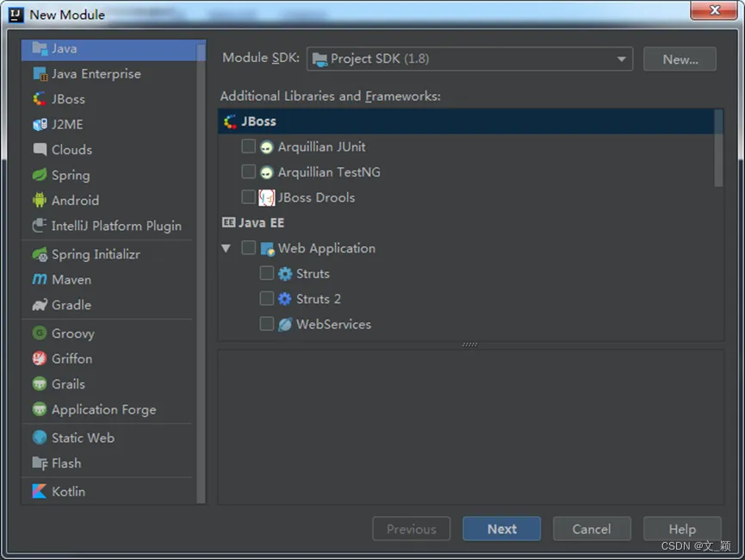Select the JBoss frameworks group header

(x=467, y=121)
